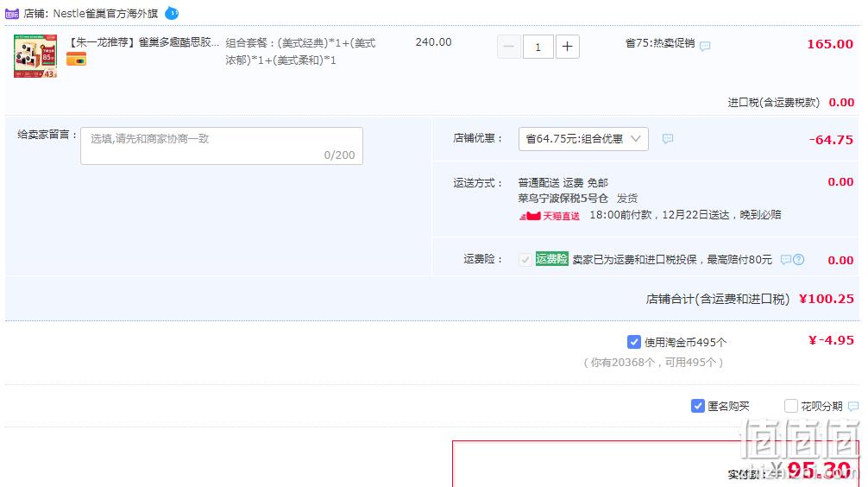This screenshot has width=868, height=487.
Task: Click the 普通配送 运费 免邮 shipping text
Action: click(563, 183)
